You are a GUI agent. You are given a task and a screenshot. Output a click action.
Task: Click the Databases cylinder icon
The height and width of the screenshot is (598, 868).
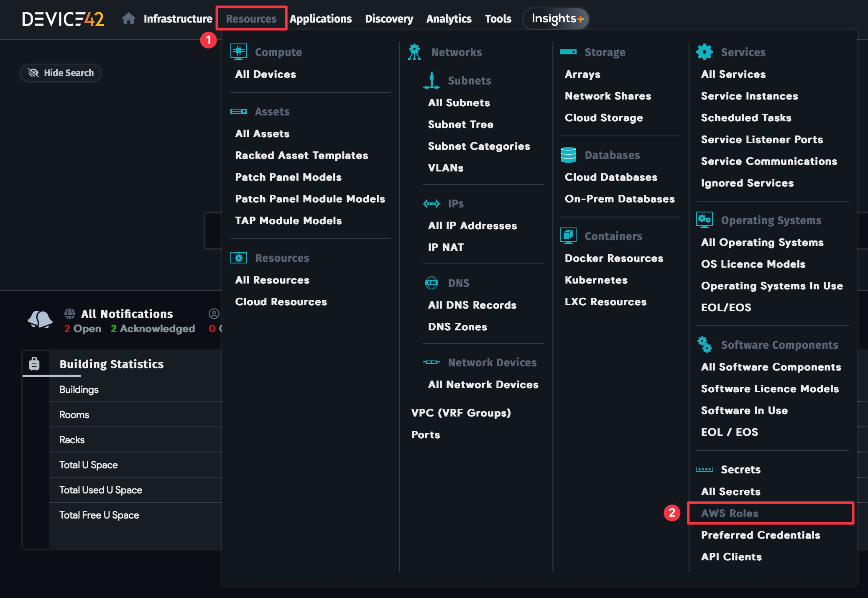(568, 154)
